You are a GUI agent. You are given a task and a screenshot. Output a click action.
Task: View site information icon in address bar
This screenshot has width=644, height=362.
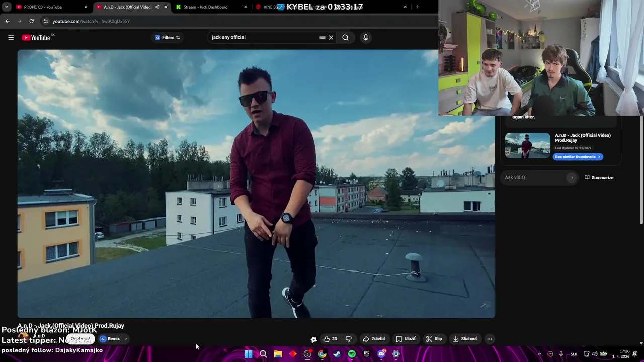coord(46,21)
